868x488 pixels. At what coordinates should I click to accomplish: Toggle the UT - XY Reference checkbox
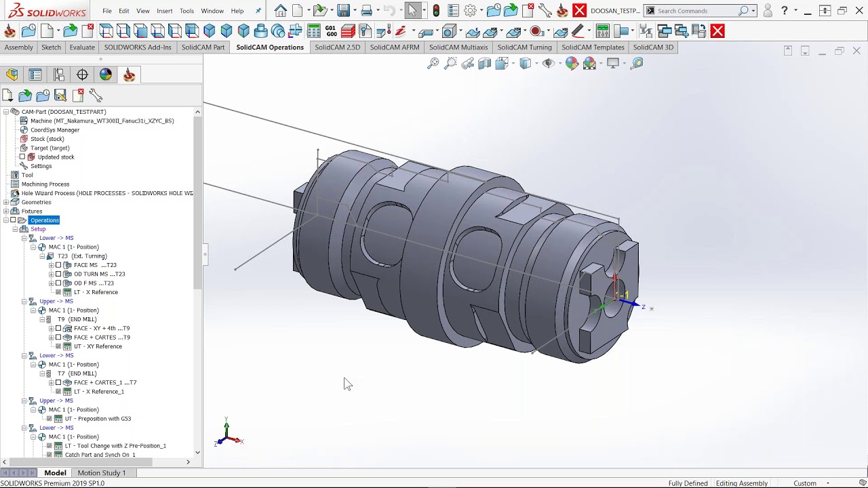58,346
